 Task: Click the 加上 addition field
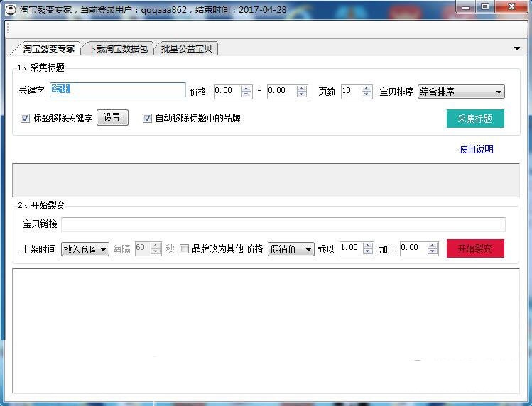coord(413,248)
